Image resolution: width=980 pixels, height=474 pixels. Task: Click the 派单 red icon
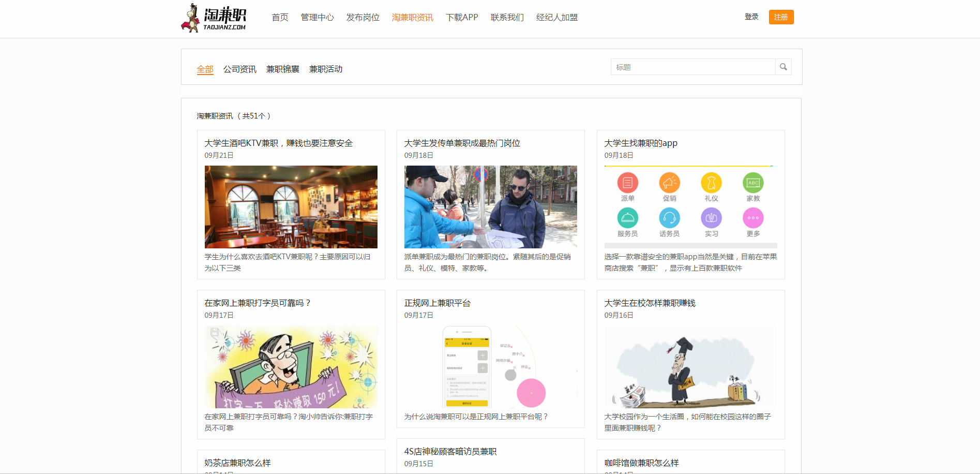(x=628, y=183)
